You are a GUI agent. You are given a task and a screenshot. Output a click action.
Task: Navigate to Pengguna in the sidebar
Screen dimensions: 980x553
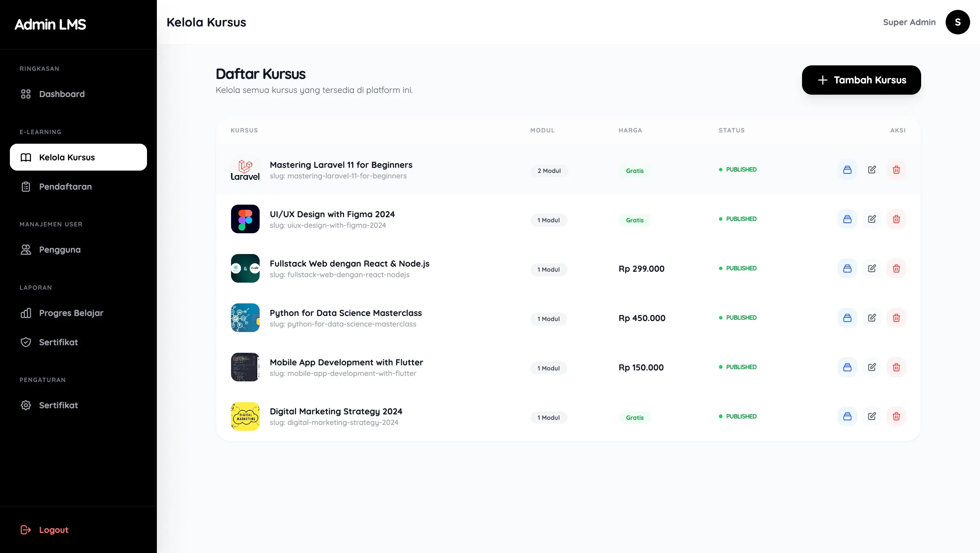60,250
